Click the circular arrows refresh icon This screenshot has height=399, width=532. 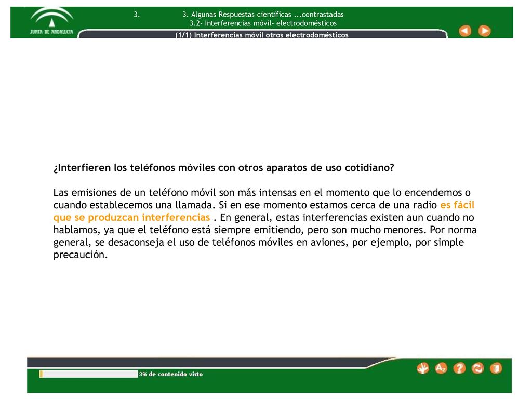coord(477,368)
